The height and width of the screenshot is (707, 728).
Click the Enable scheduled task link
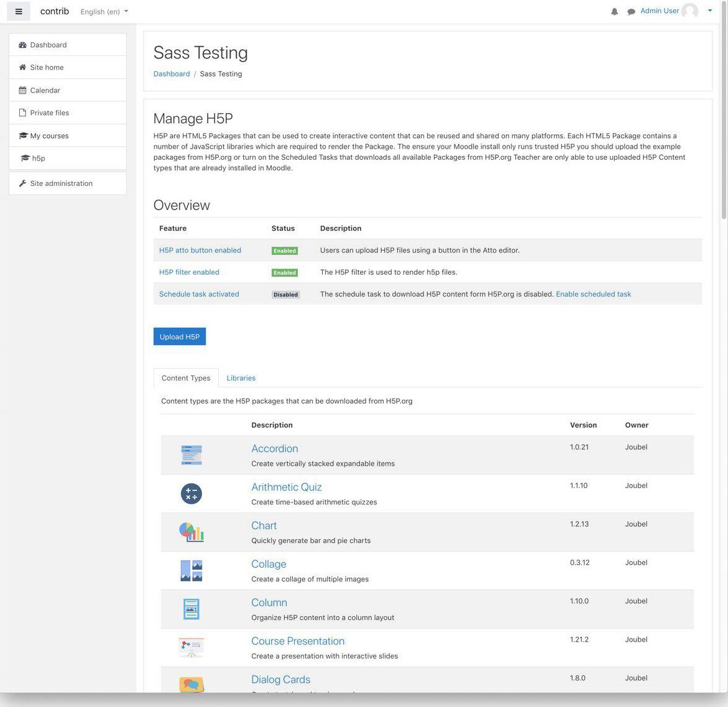[593, 294]
